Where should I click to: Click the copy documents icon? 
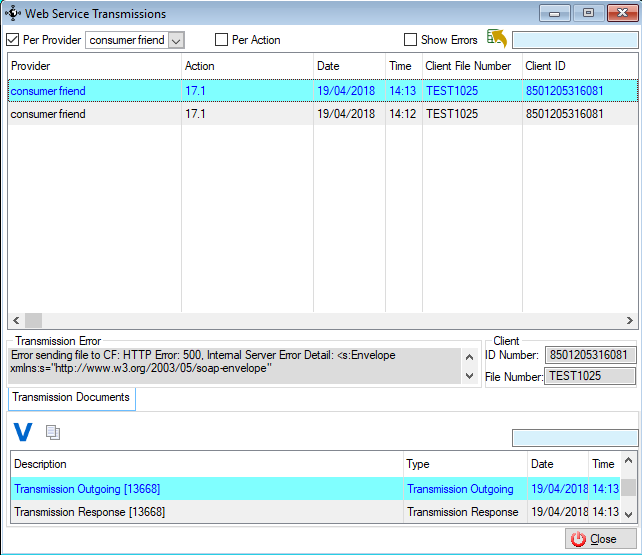tap(53, 432)
